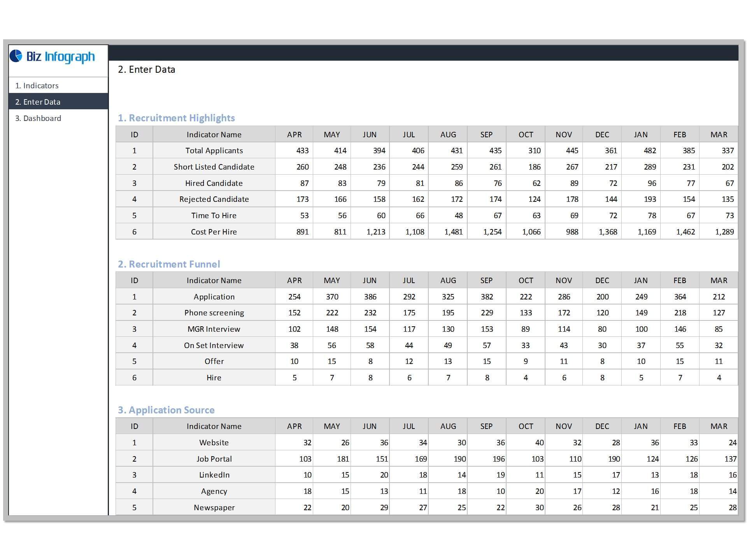Click Application Source MAR column header

click(719, 426)
